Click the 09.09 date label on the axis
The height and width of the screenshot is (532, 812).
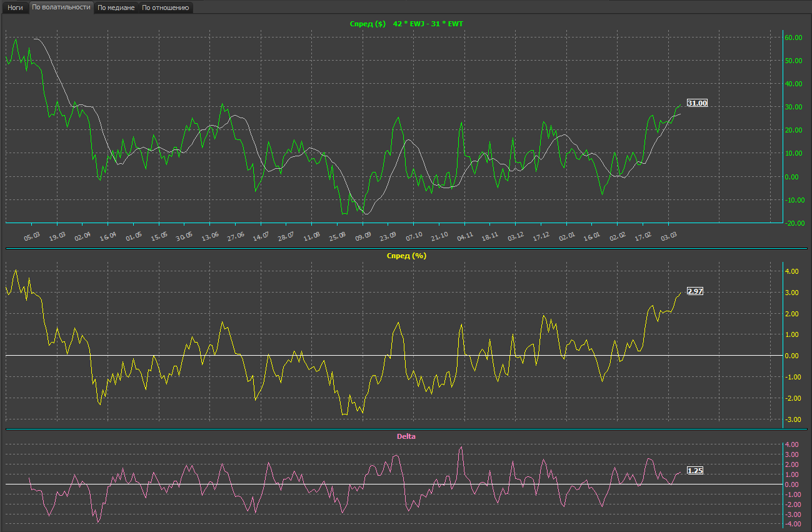click(363, 236)
